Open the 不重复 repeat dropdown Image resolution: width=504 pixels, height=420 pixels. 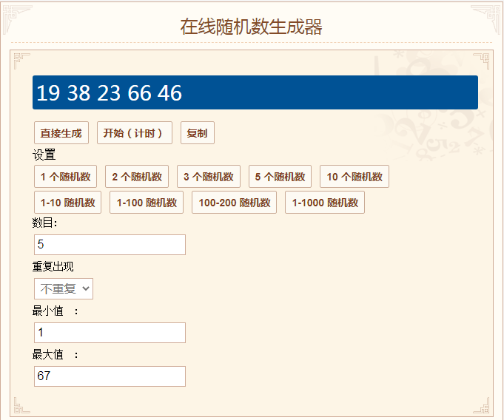click(64, 288)
